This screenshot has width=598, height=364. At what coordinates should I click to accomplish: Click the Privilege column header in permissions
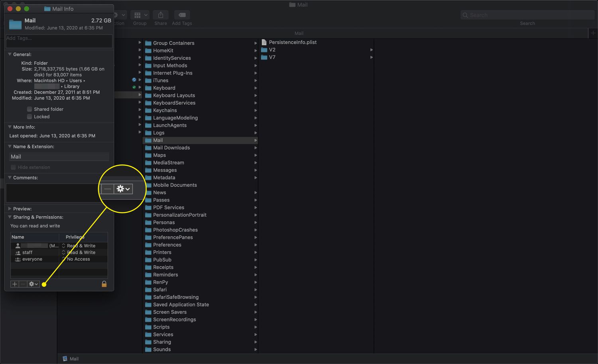pos(83,237)
